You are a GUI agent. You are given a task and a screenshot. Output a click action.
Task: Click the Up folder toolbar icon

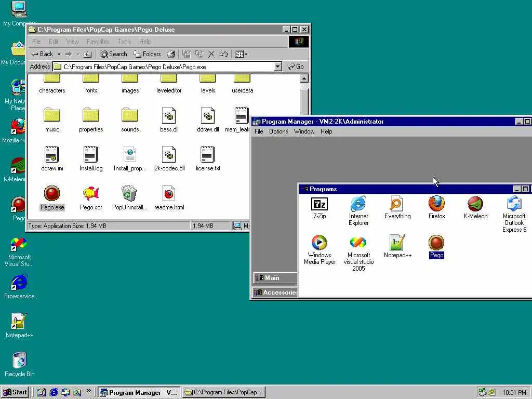click(x=87, y=54)
